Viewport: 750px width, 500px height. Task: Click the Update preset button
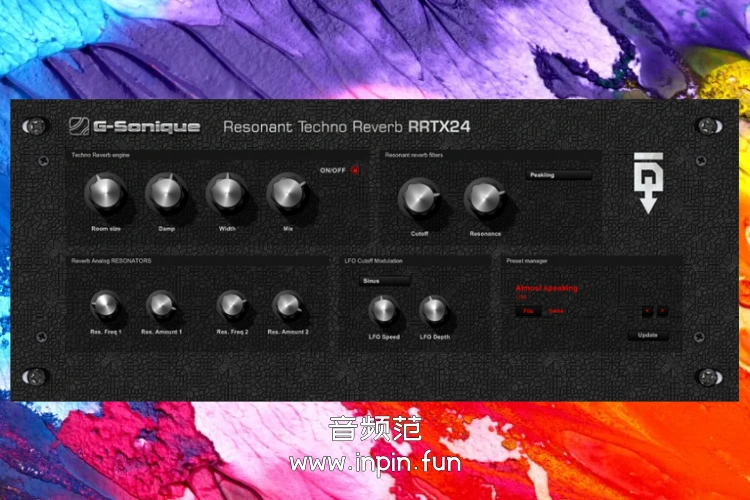648,335
